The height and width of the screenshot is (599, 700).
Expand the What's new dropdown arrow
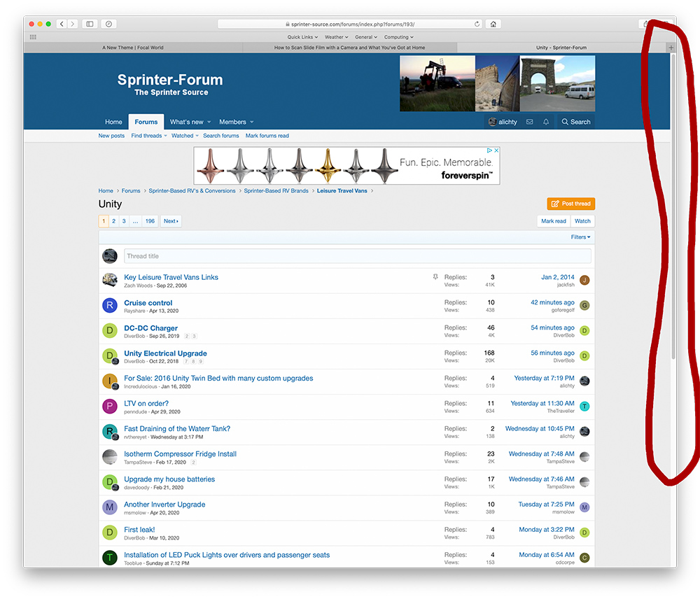click(x=209, y=122)
